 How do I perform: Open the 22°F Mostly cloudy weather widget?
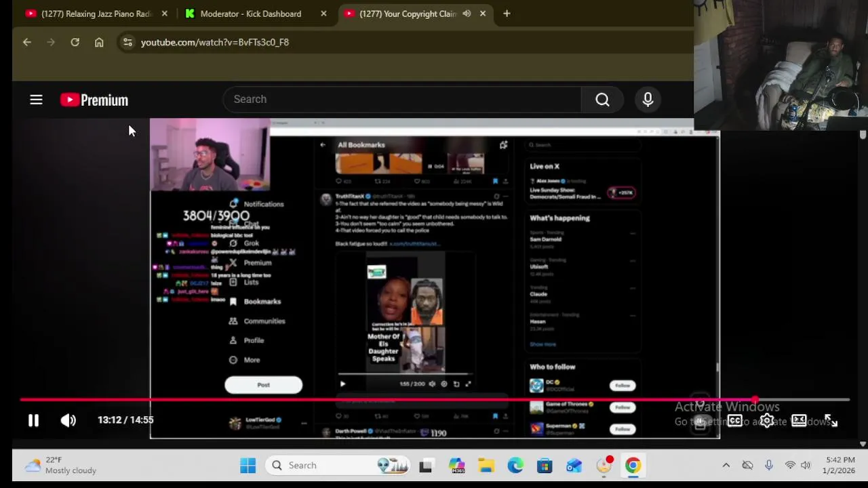coord(61,466)
